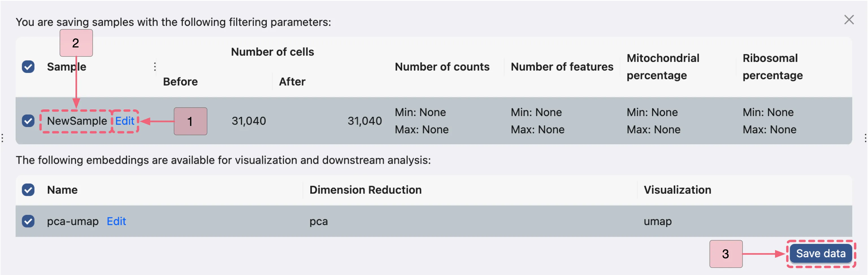
Task: Click the Number of counts header
Action: (x=442, y=67)
